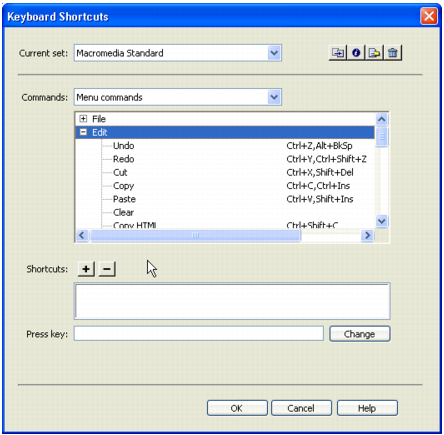Collapse the Edit menu tree node
Screen dimensions: 444x435
(83, 132)
